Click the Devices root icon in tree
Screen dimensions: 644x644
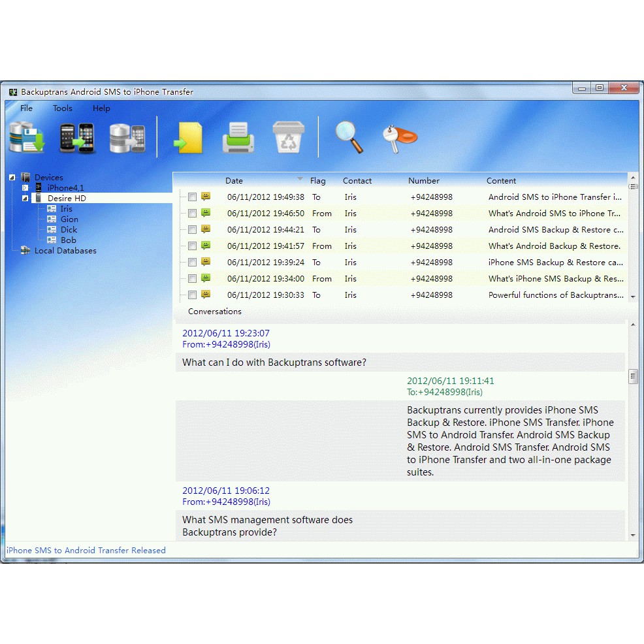tap(25, 178)
